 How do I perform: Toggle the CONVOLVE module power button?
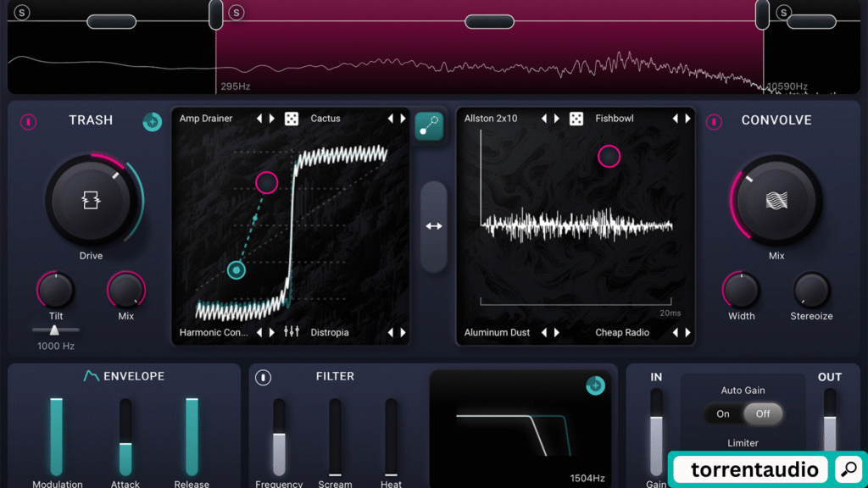click(714, 121)
